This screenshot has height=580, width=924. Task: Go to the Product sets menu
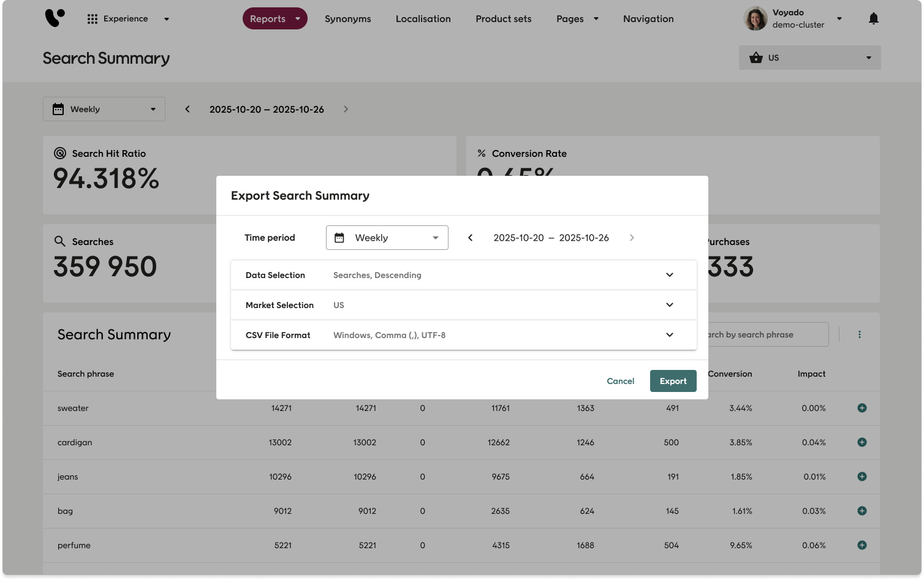(503, 19)
